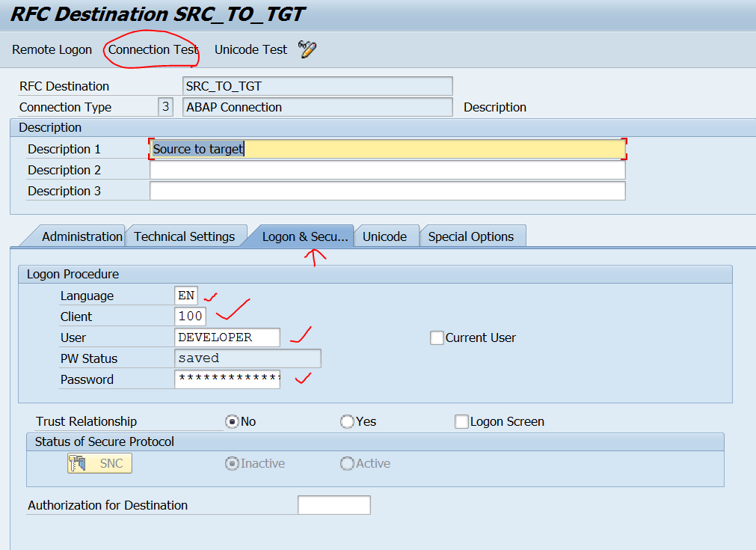
Task: Click the Authorization for Destination field
Action: (x=334, y=504)
